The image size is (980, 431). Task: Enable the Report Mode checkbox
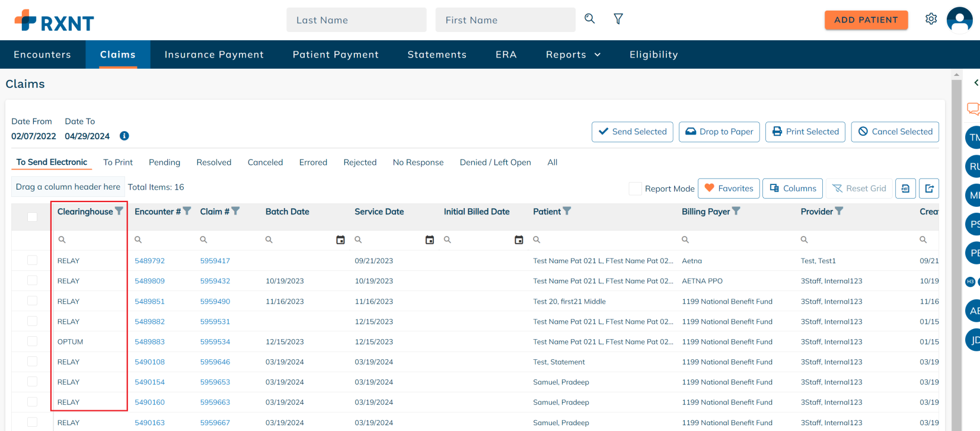tap(635, 189)
